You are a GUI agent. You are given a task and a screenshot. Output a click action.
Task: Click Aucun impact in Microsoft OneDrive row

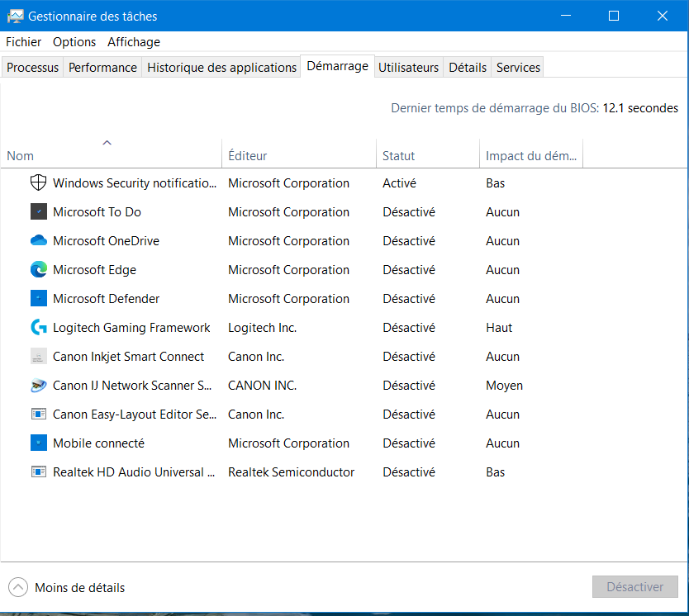(502, 241)
